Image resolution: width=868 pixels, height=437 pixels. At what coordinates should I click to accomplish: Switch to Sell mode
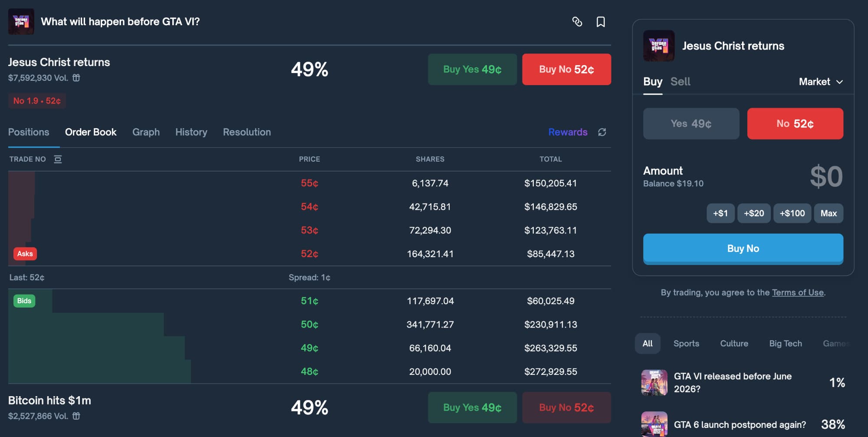click(680, 82)
